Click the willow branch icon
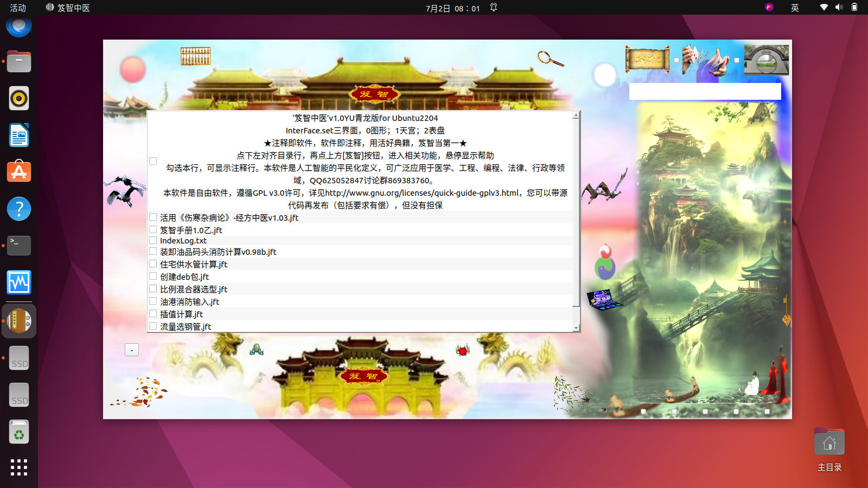 571,393
